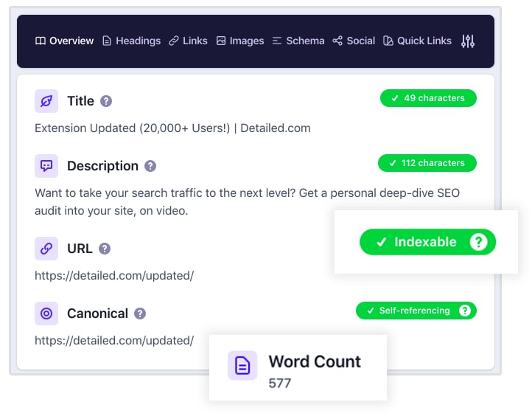The width and height of the screenshot is (532, 419).
Task: Open the Images tab
Action: coord(240,41)
